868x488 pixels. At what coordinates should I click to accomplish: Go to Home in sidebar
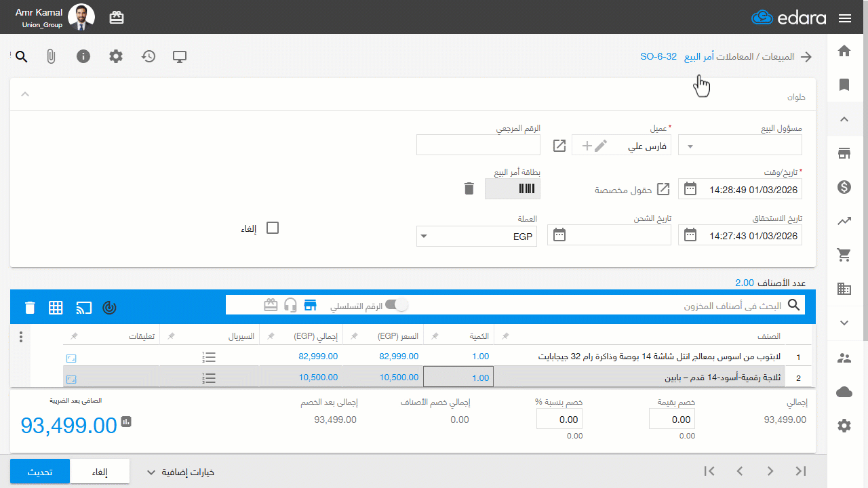pyautogui.click(x=844, y=51)
